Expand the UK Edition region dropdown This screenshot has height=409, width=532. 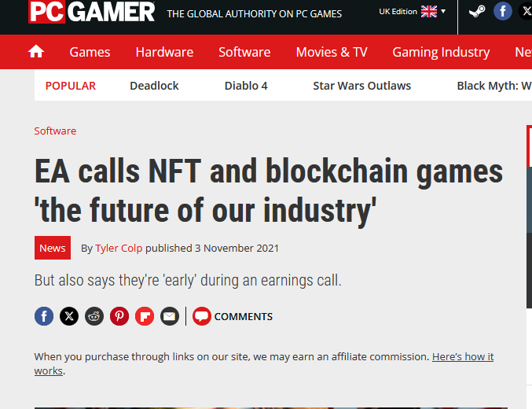[x=412, y=12]
